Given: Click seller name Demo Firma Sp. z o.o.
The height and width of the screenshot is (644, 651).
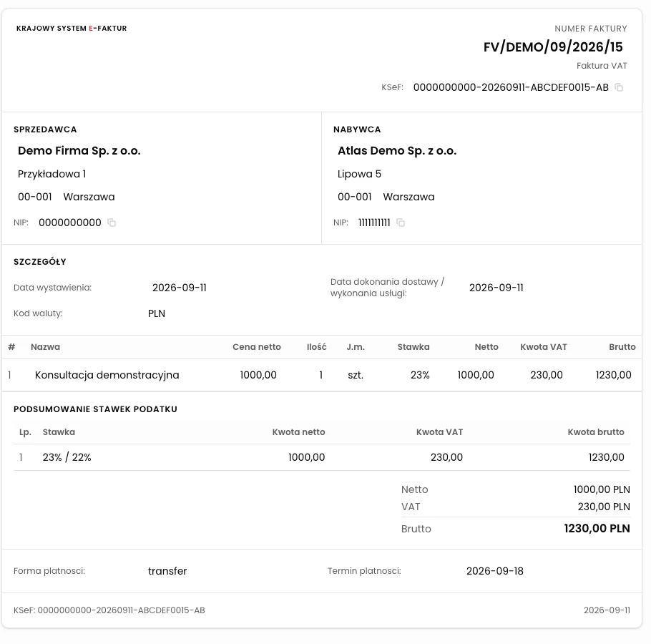Looking at the screenshot, I should 79,151.
